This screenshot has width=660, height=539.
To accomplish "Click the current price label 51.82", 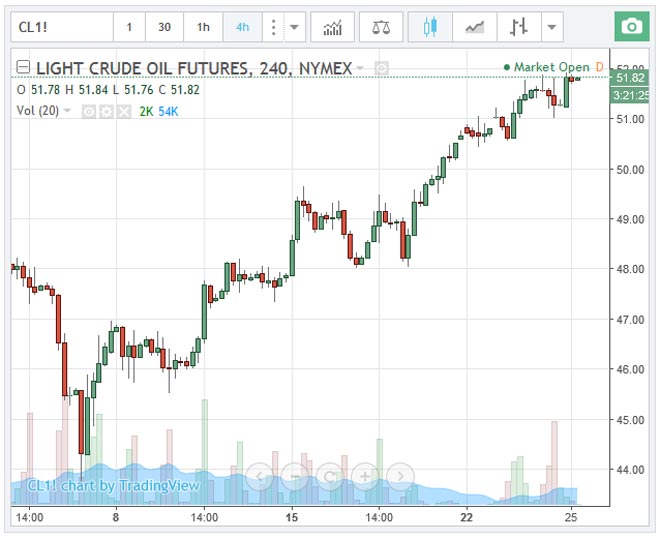I will (630, 78).
